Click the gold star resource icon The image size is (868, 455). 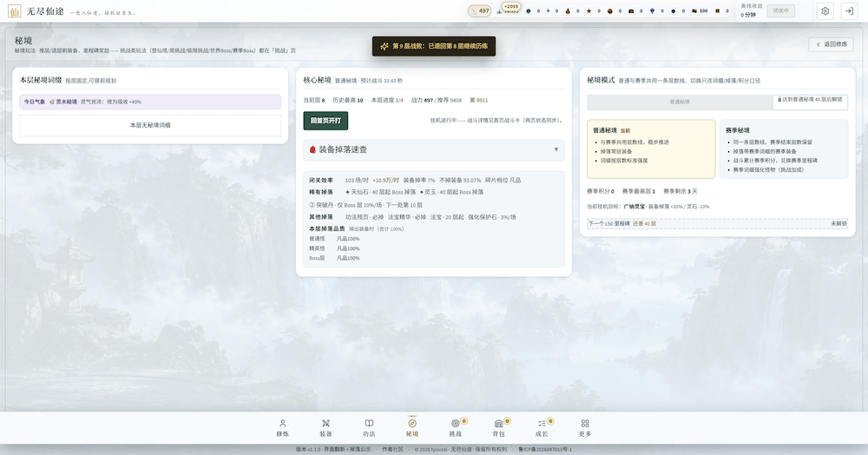coord(589,11)
